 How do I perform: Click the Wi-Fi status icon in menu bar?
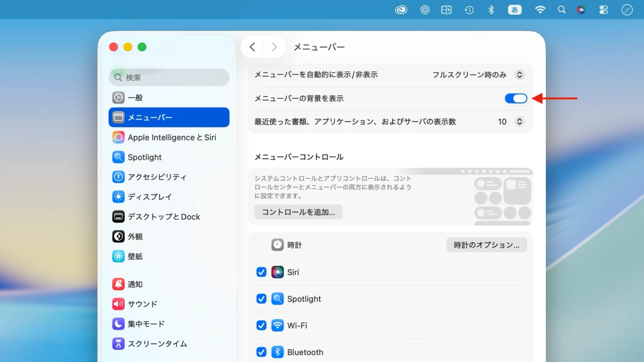pyautogui.click(x=540, y=10)
